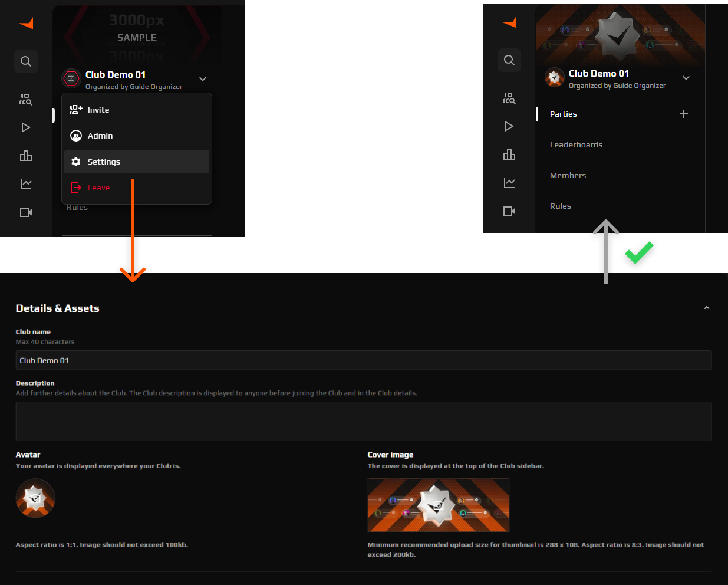Open the Members section

pyautogui.click(x=568, y=175)
